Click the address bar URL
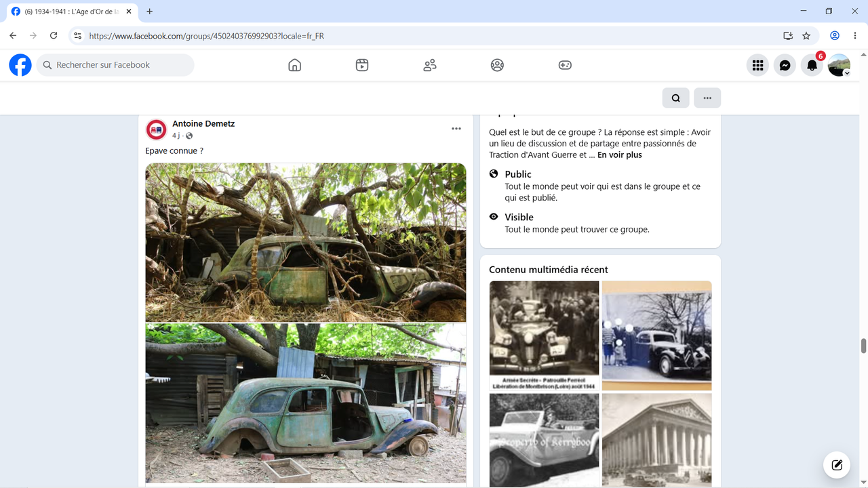The height and width of the screenshot is (488, 868). (x=207, y=36)
